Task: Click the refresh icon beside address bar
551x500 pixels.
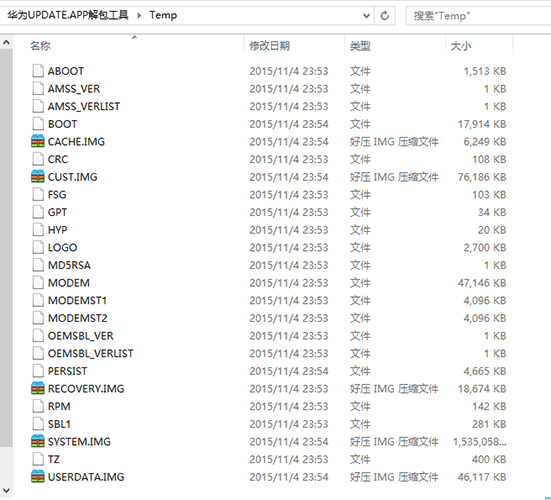Action: (x=384, y=15)
